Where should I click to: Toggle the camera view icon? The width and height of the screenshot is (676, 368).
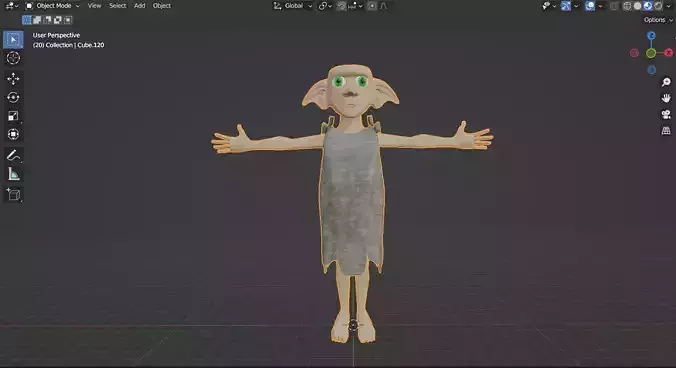666,114
